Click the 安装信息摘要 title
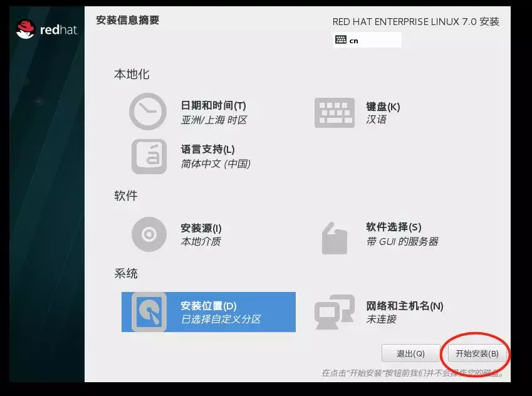This screenshot has width=532, height=396. coord(128,20)
